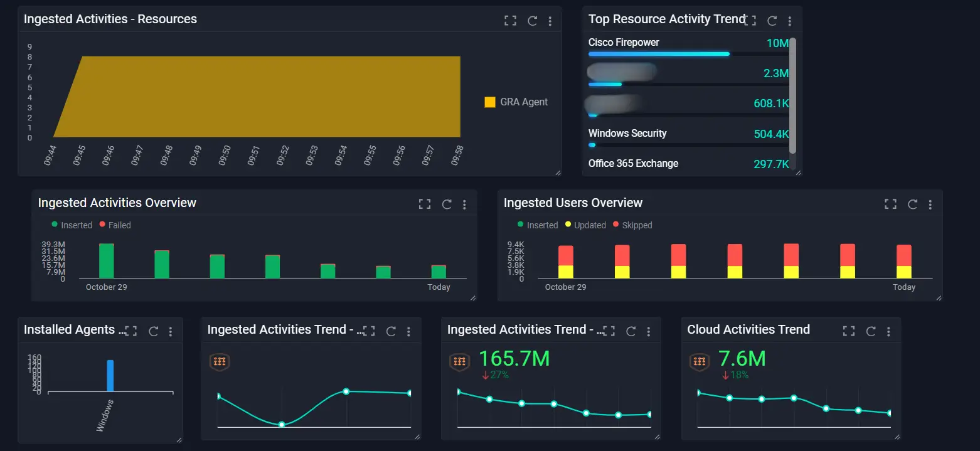Image resolution: width=980 pixels, height=451 pixels.
Task: Open Top Resource Activity Trend options menu
Action: pos(790,21)
